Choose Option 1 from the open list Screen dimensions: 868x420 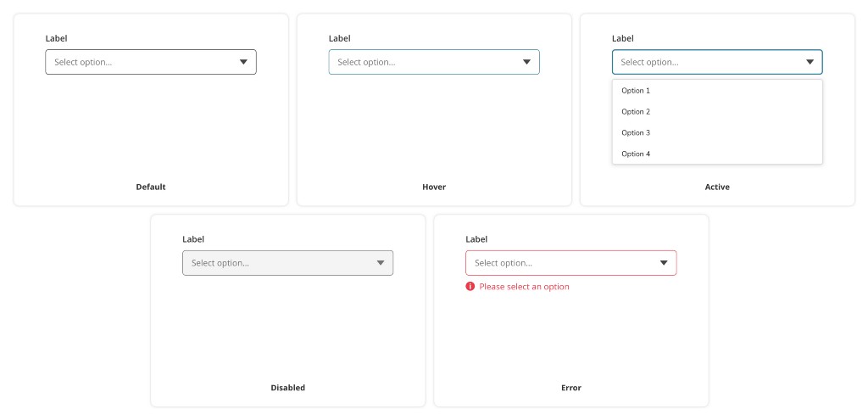coord(636,91)
